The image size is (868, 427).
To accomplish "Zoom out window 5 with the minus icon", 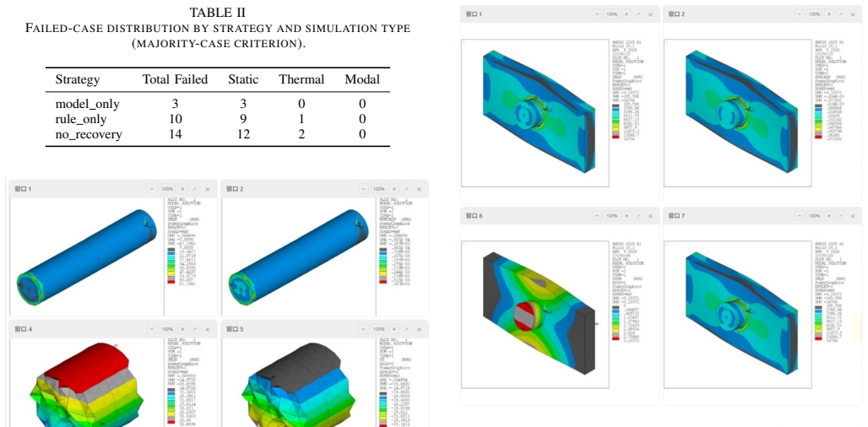I will point(364,329).
